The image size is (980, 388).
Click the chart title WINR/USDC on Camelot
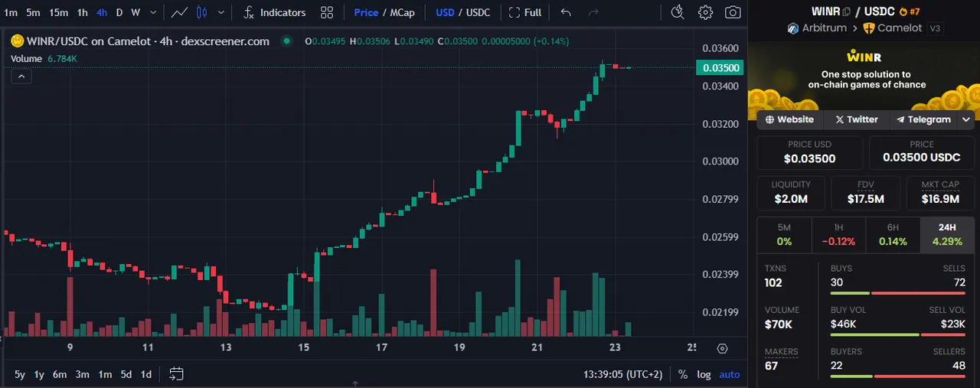[x=148, y=41]
